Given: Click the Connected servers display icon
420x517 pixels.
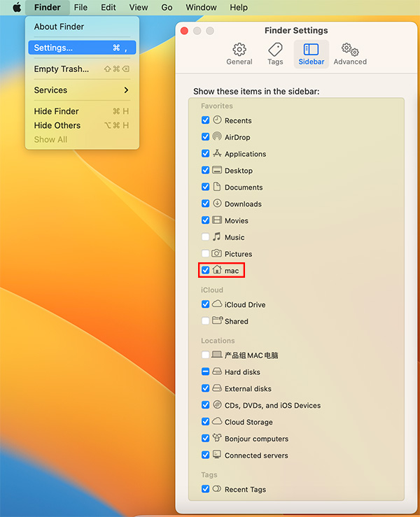Looking at the screenshot, I should coord(217,454).
